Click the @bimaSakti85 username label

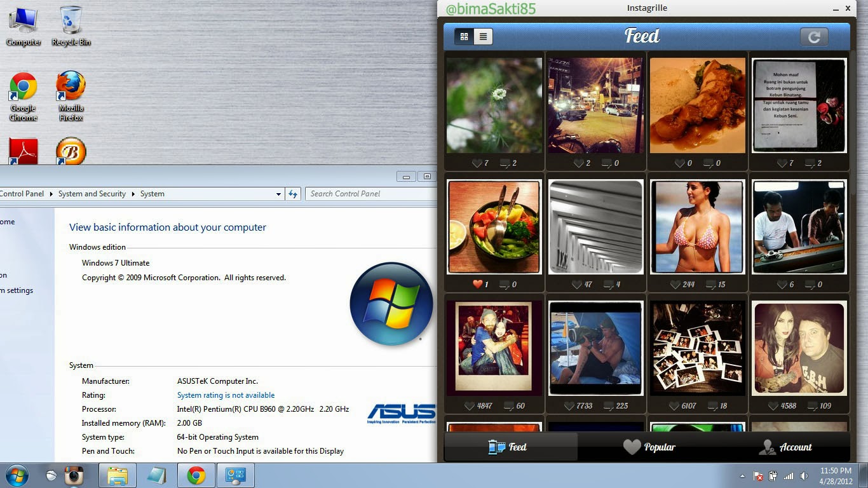[x=491, y=8]
